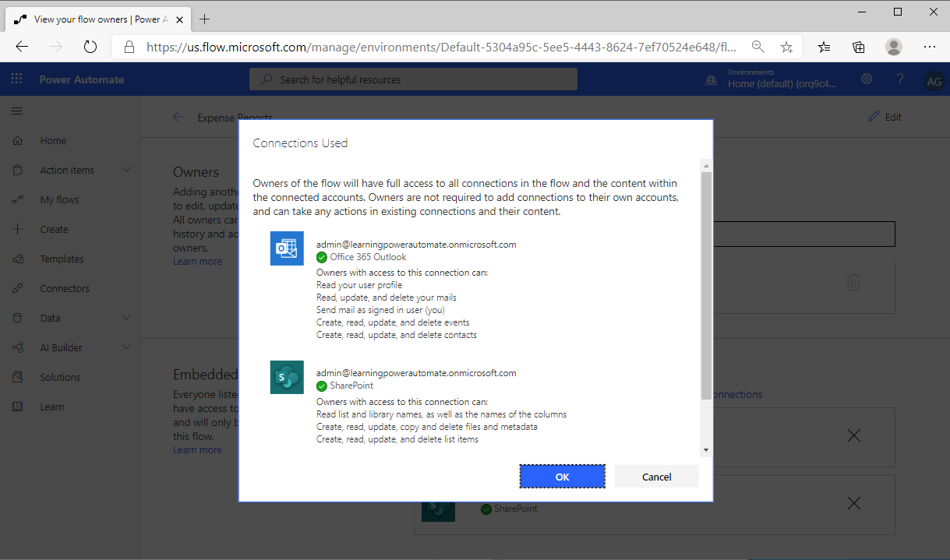The width and height of the screenshot is (950, 560).
Task: Click the owner delete trash icon
Action: pyautogui.click(x=853, y=282)
